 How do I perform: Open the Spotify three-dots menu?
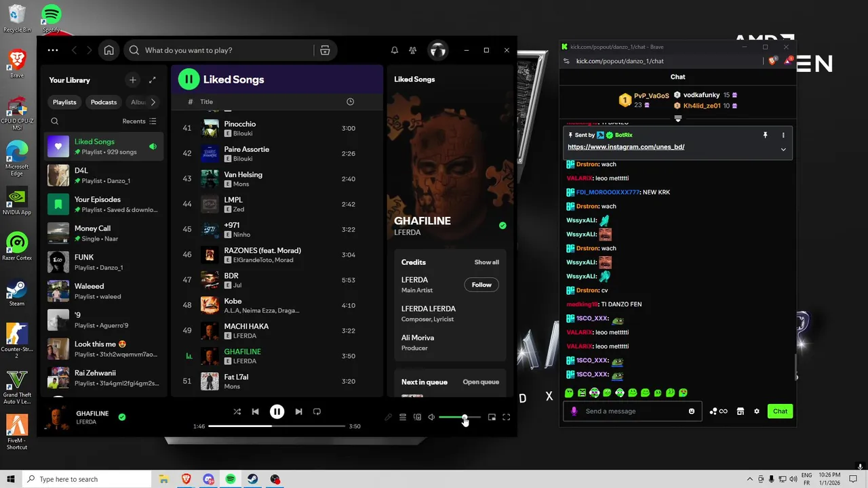click(53, 50)
